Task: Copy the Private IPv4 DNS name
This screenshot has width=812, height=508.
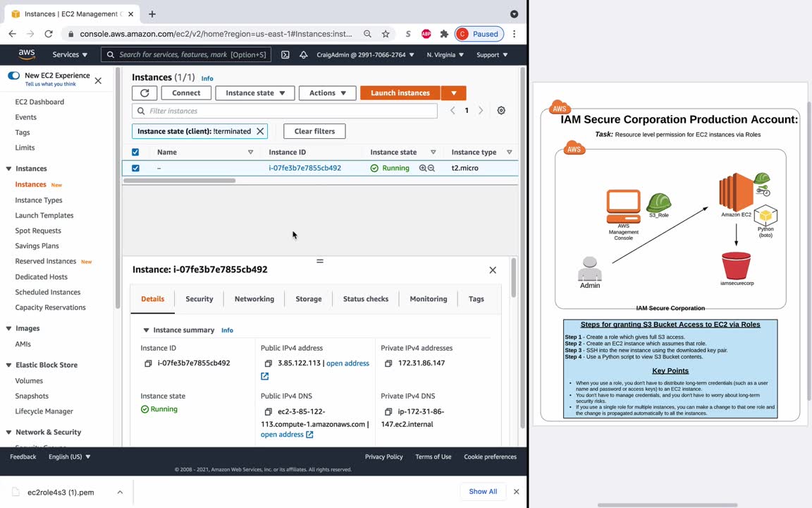Action: point(388,411)
